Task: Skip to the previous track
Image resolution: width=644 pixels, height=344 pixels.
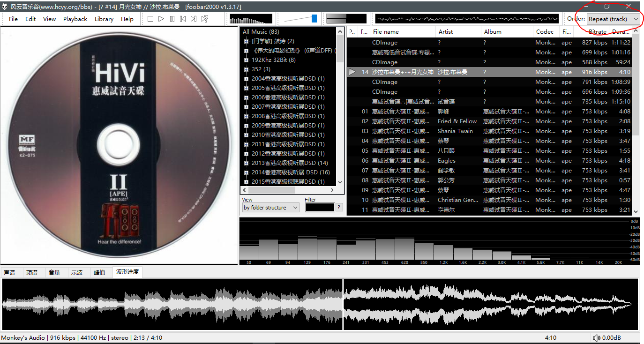Action: [x=183, y=19]
